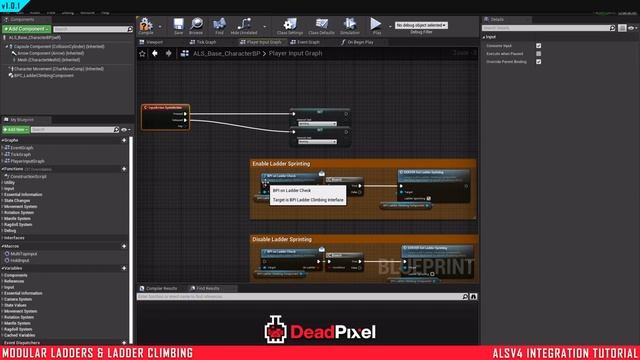Open the No debug object selected dropdown
This screenshot has height=360, width=640.
[x=421, y=25]
